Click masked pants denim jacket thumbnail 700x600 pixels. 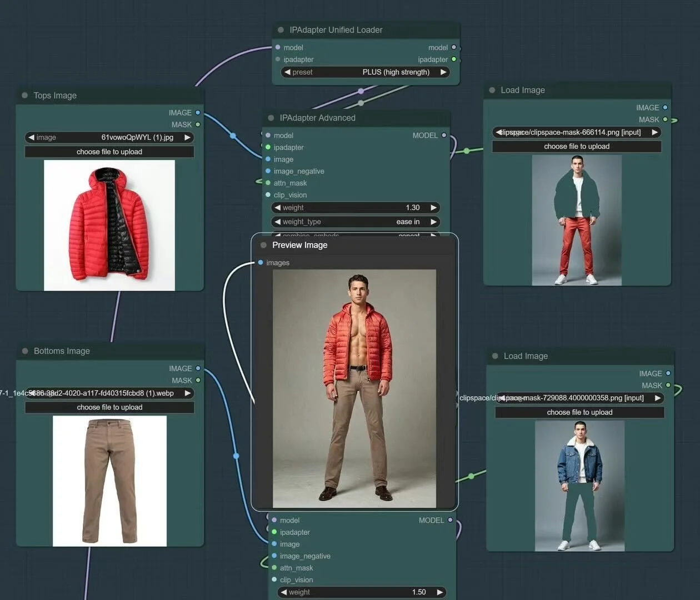tap(579, 486)
